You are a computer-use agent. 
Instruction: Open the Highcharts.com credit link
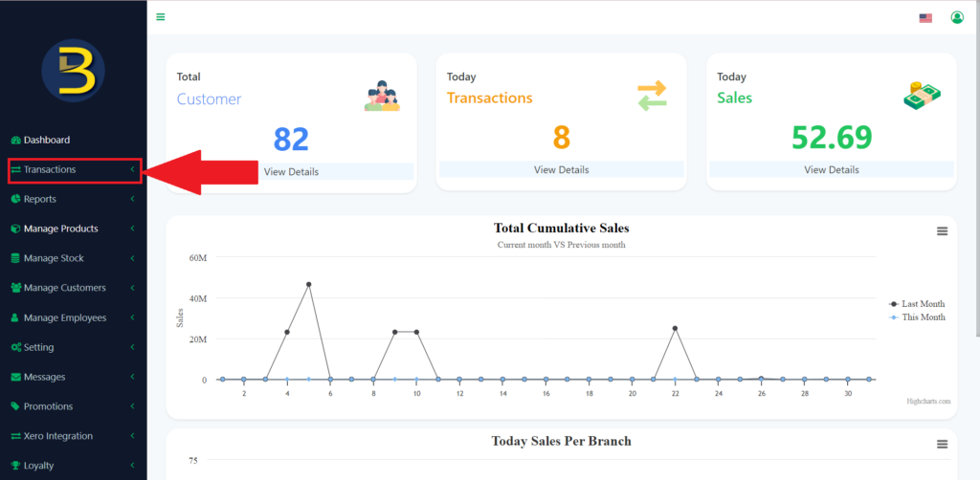[x=928, y=402]
